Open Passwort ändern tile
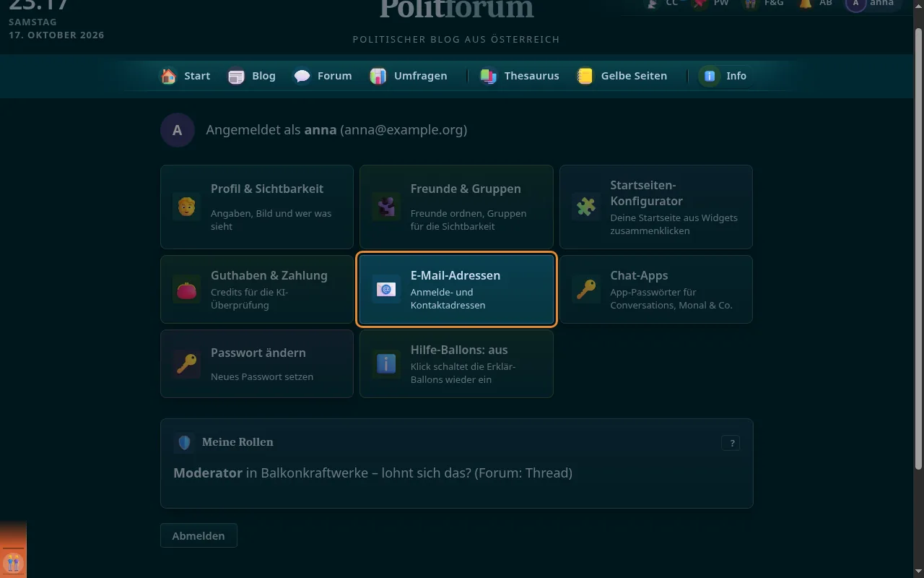The height and width of the screenshot is (578, 924). click(x=257, y=364)
